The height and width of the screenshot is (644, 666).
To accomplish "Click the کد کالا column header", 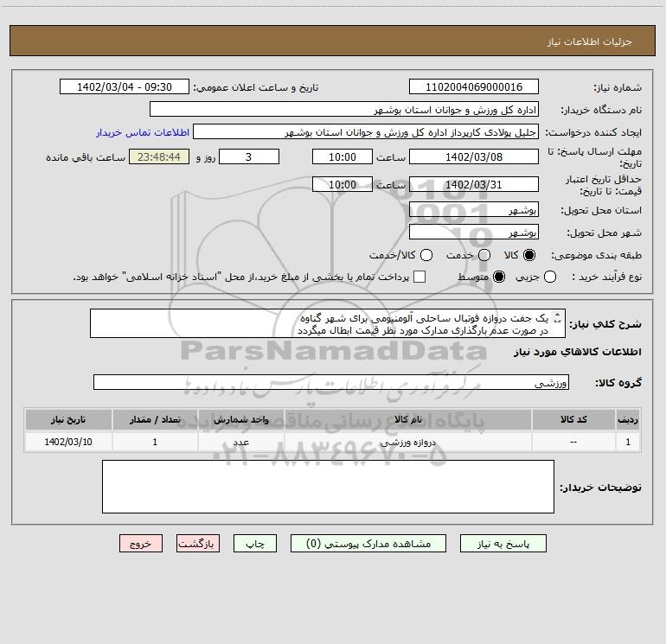I will 573,419.
